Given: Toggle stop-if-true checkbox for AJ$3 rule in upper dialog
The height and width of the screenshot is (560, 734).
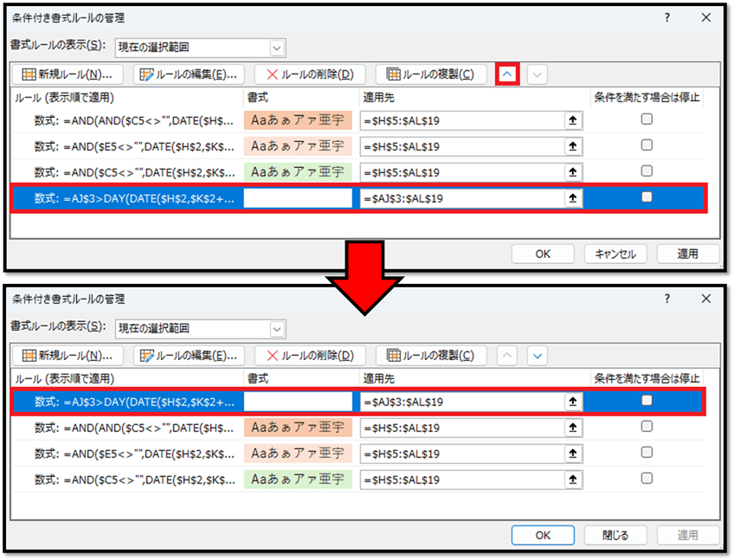Looking at the screenshot, I should pos(647,197).
